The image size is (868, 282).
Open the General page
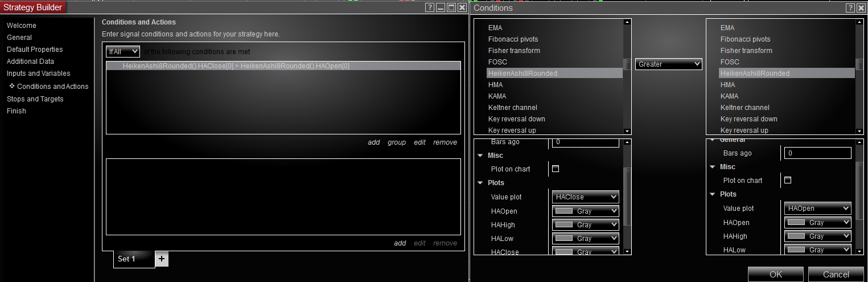point(19,38)
